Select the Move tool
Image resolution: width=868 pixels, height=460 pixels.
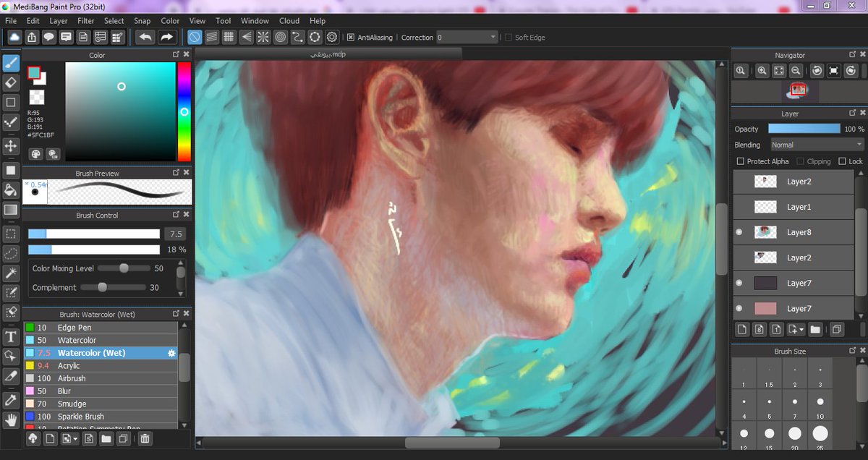point(11,145)
